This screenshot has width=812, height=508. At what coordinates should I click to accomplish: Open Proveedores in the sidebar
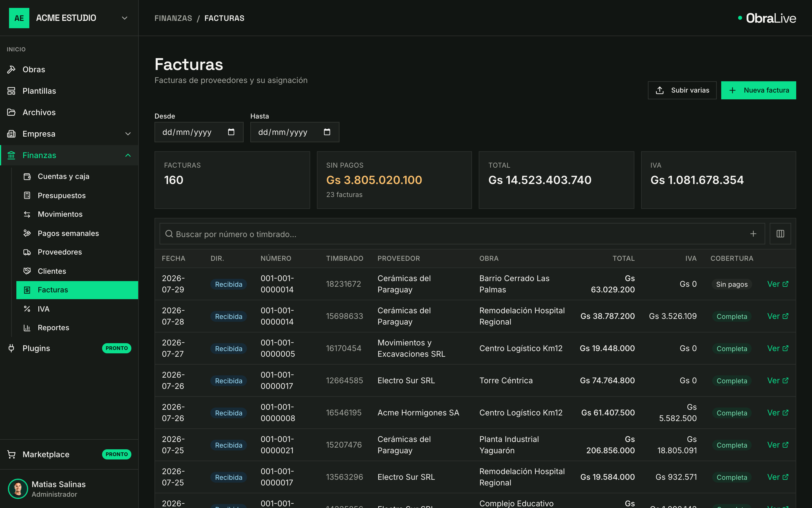point(77,252)
